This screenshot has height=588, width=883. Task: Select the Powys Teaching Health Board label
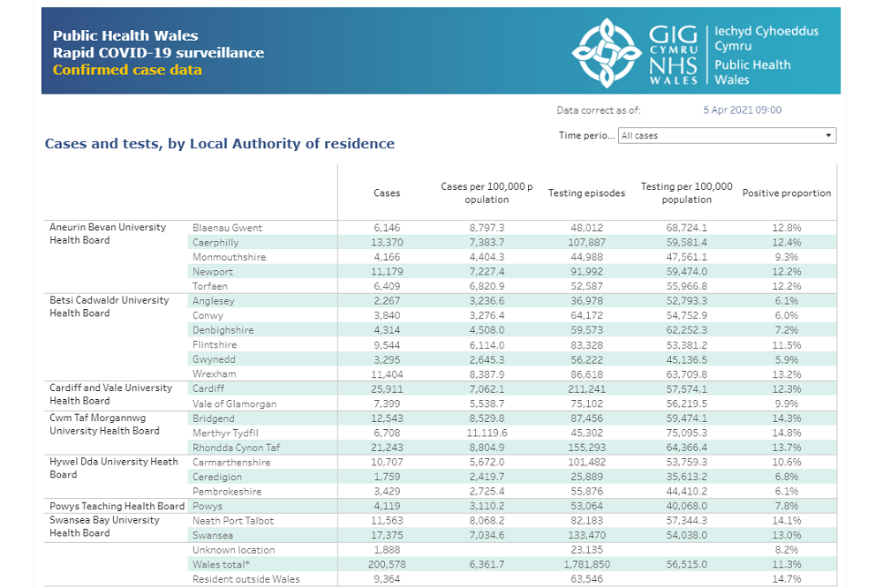117,507
